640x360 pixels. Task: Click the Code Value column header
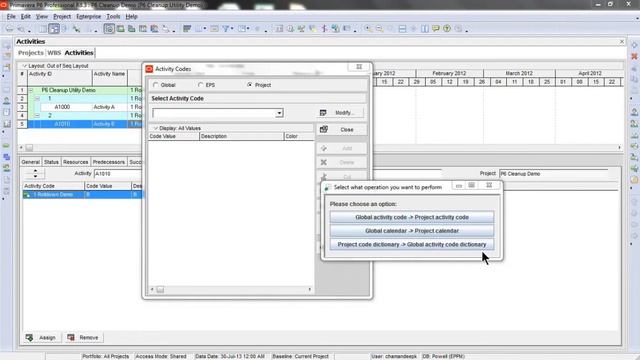(x=173, y=136)
